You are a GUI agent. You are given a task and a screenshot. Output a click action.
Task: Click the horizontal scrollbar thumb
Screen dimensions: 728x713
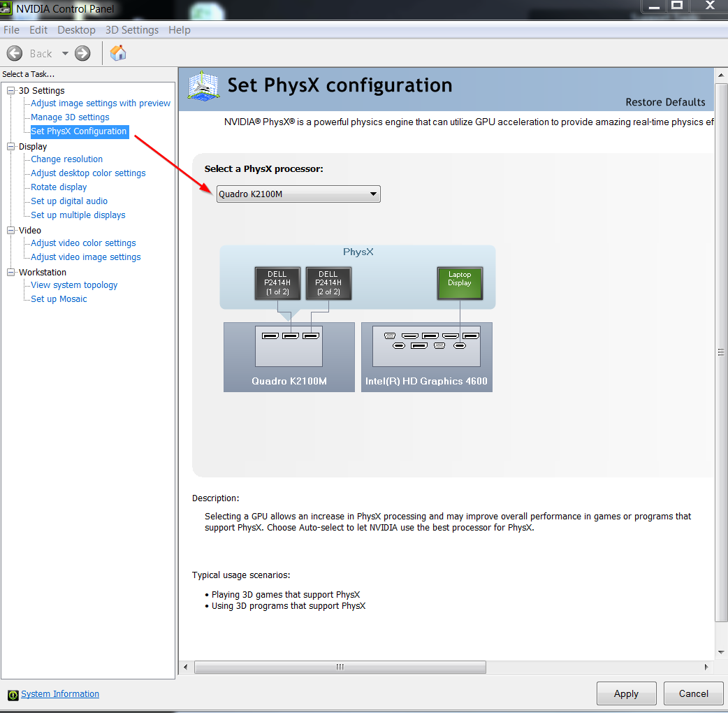tap(340, 667)
